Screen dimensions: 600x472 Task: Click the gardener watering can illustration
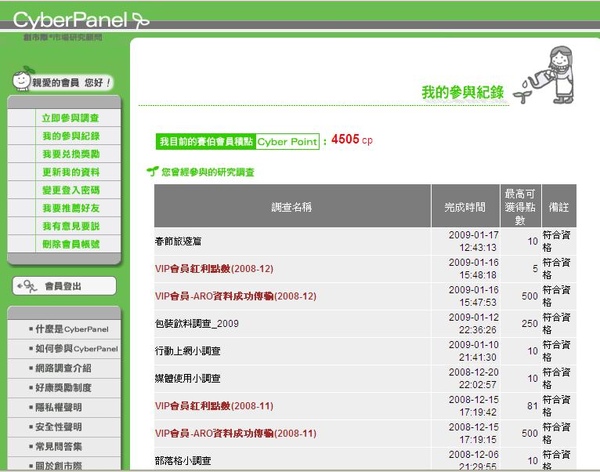(544, 75)
